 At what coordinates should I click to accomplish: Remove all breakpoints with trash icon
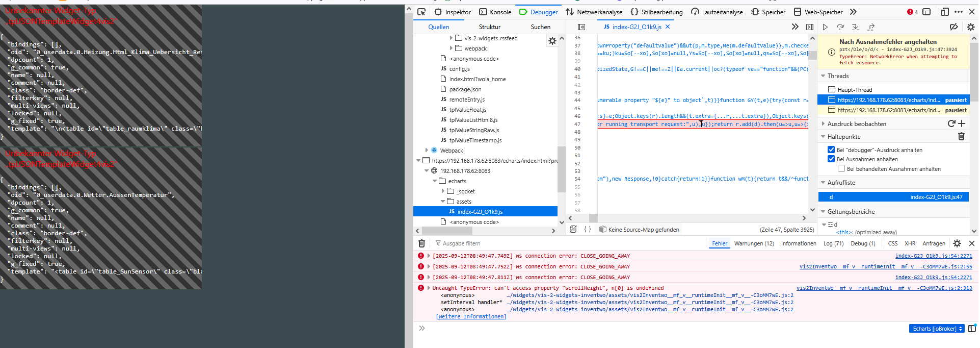click(x=961, y=136)
